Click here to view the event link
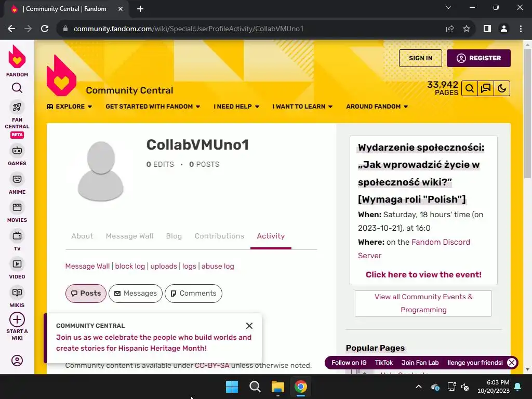Screen dimensions: 532x399 pos(423,275)
